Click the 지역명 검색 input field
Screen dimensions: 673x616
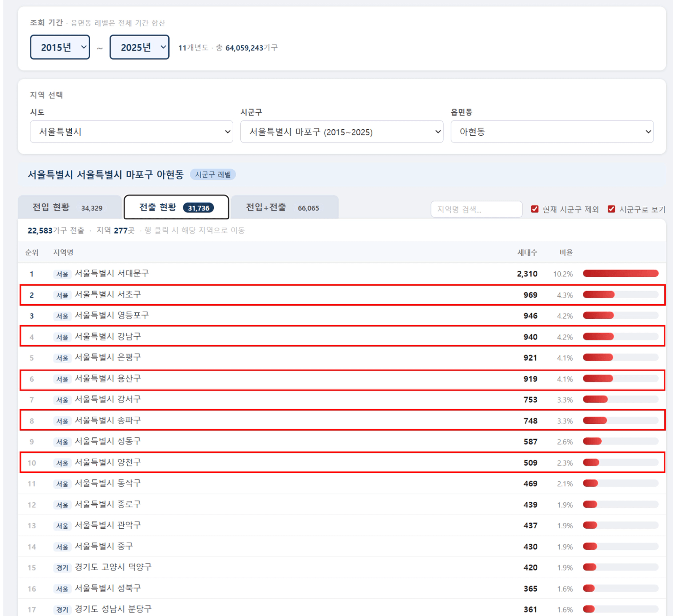[x=476, y=209]
